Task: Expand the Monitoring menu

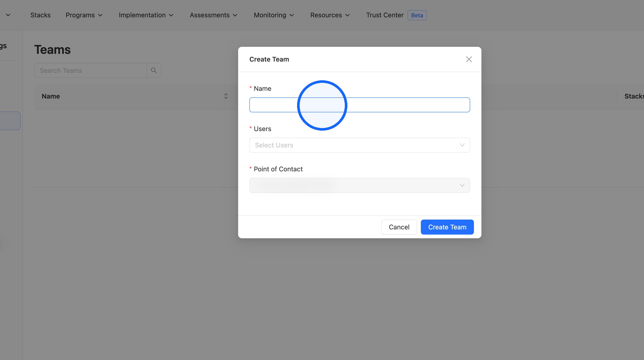Action: click(274, 15)
